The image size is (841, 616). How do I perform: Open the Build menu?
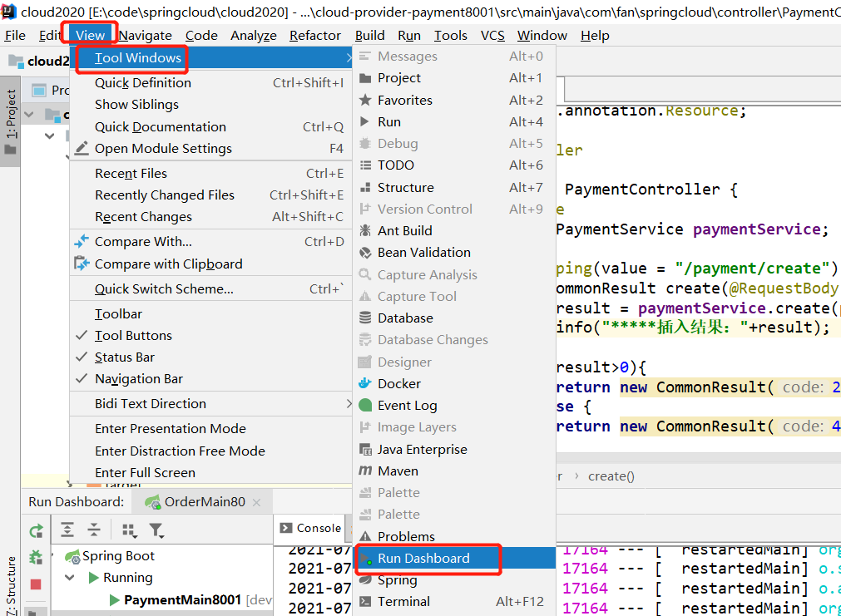pyautogui.click(x=370, y=36)
